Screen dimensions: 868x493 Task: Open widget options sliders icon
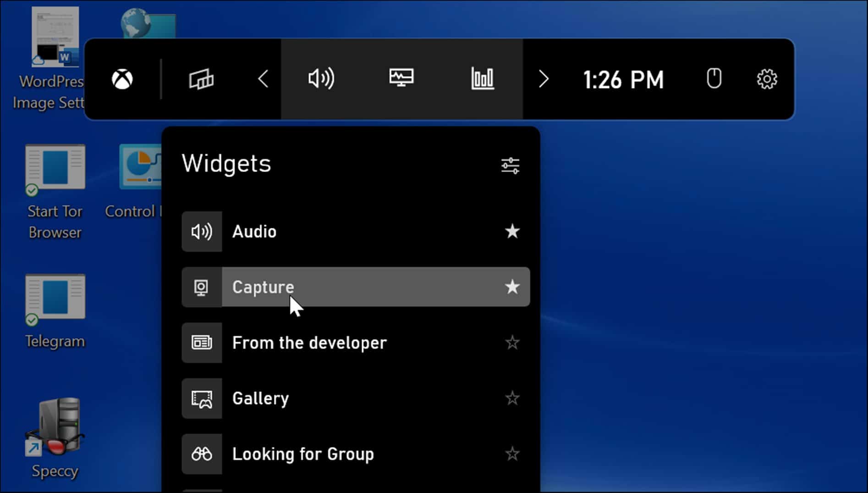(x=510, y=166)
